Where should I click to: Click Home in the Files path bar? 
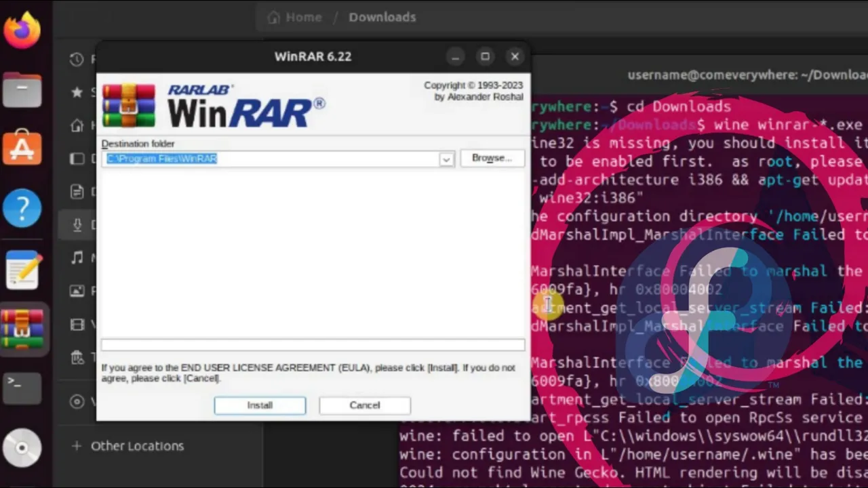click(295, 17)
